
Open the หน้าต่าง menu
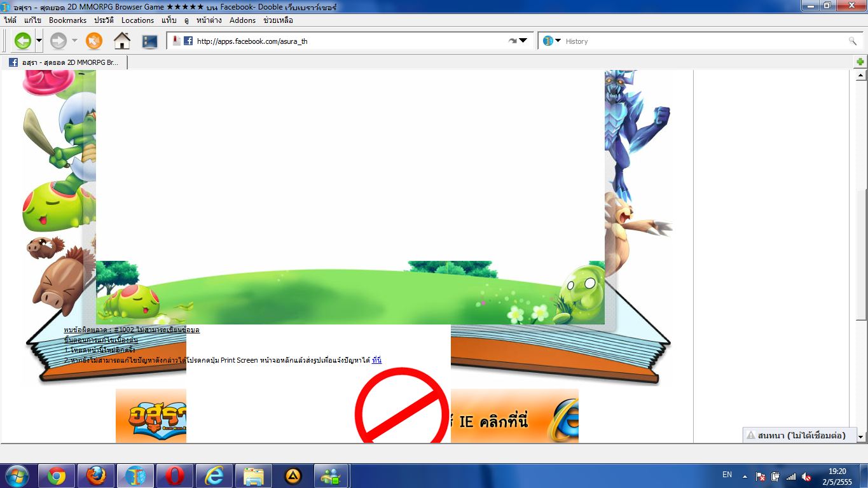(x=209, y=20)
